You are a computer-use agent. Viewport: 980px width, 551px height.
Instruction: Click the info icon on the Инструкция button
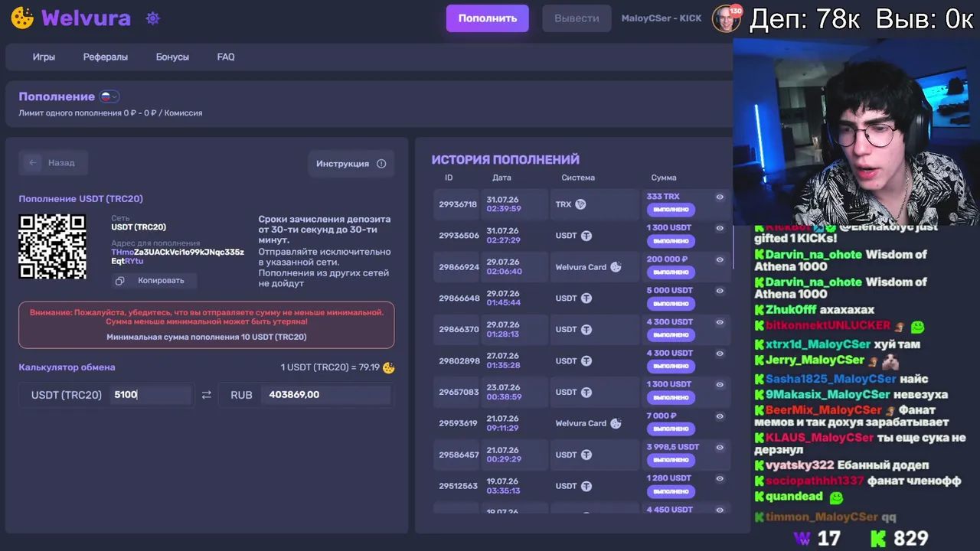pos(381,164)
